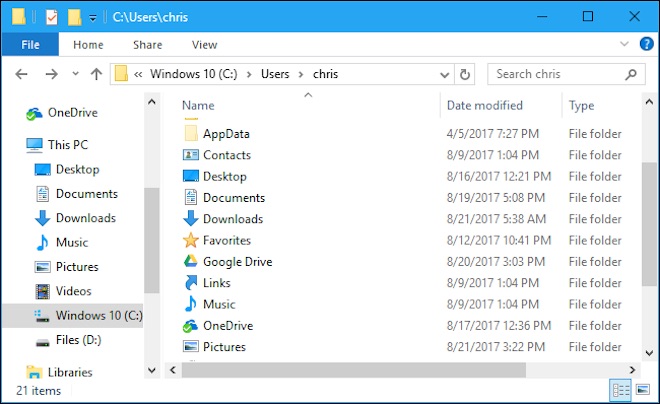Click the date 4/5/2017 7:27 PM
The height and width of the screenshot is (404, 660).
tap(492, 134)
